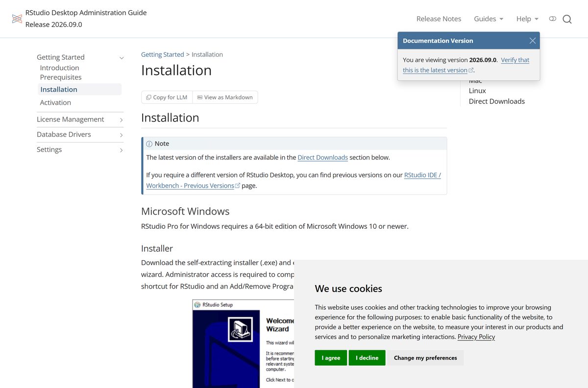Click I agree cookie button

coord(331,358)
